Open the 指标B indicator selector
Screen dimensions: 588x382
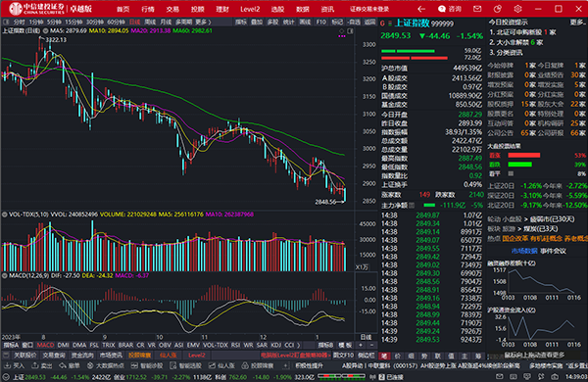[x=325, y=345]
